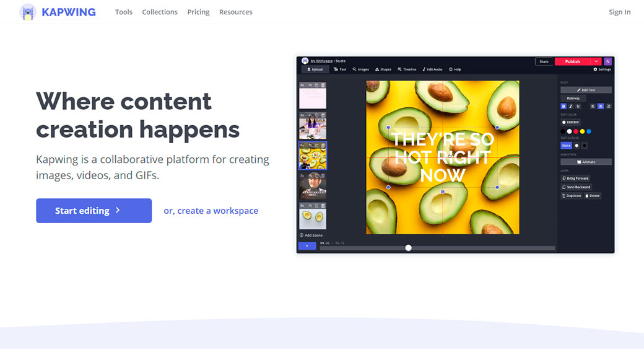This screenshot has height=349, width=644.
Task: Click the create a workspace link
Action: 211,211
